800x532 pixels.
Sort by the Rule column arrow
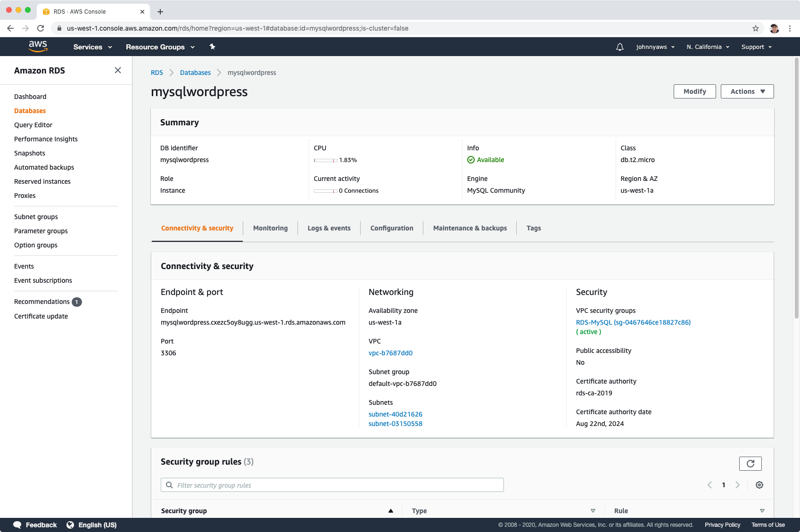[762, 511]
